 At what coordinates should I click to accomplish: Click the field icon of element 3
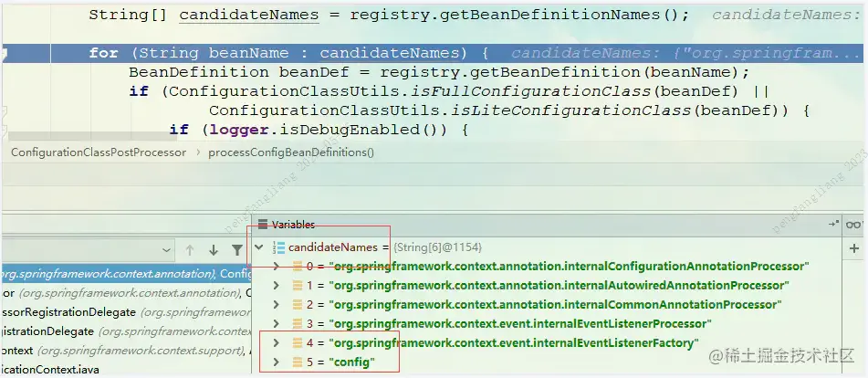click(298, 323)
